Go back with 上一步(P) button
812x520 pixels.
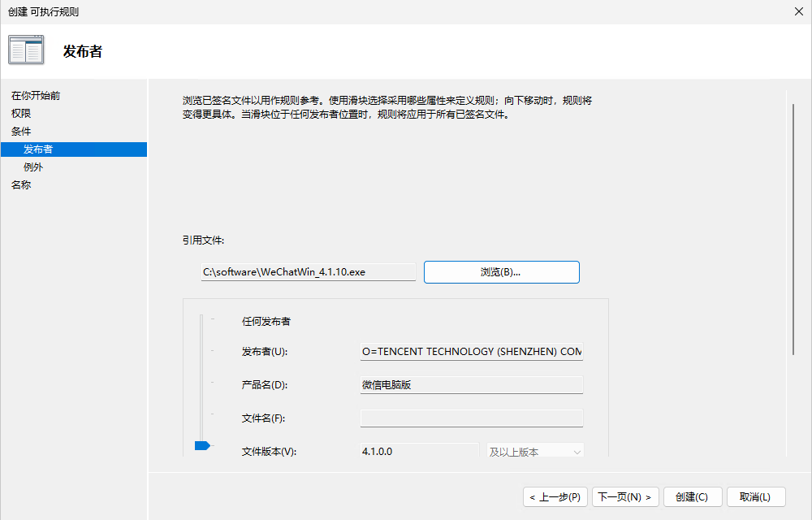pos(555,497)
